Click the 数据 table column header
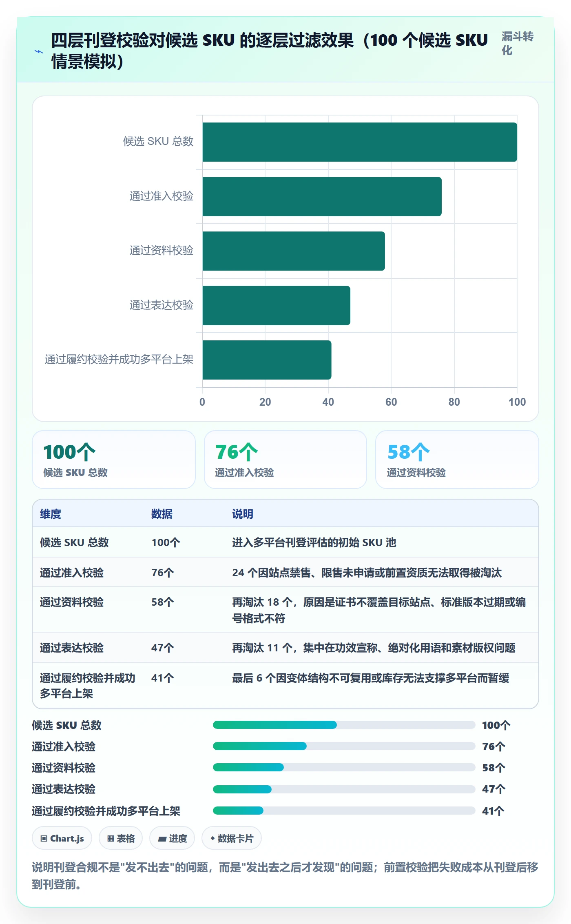The image size is (571, 924). tap(162, 514)
